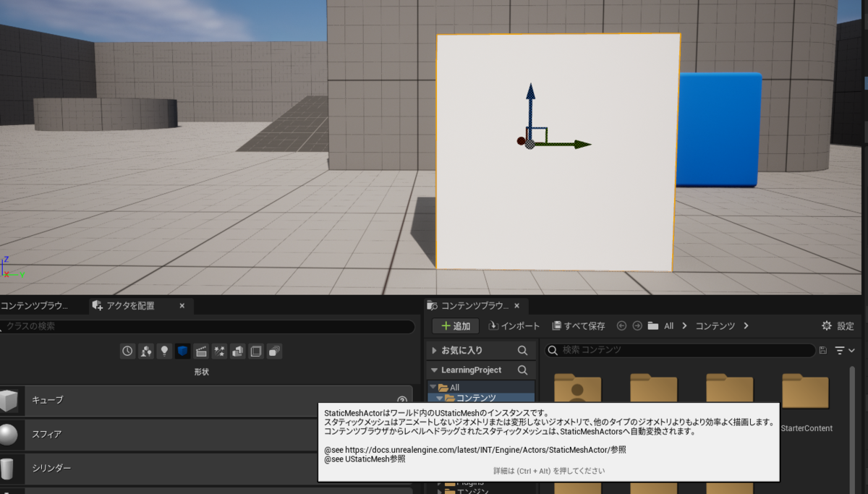Select the Geometry category icon
868x494 pixels.
[237, 352]
